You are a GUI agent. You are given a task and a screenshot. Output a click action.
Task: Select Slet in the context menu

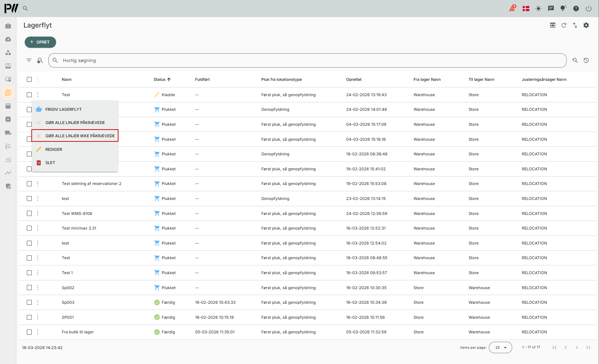click(50, 163)
